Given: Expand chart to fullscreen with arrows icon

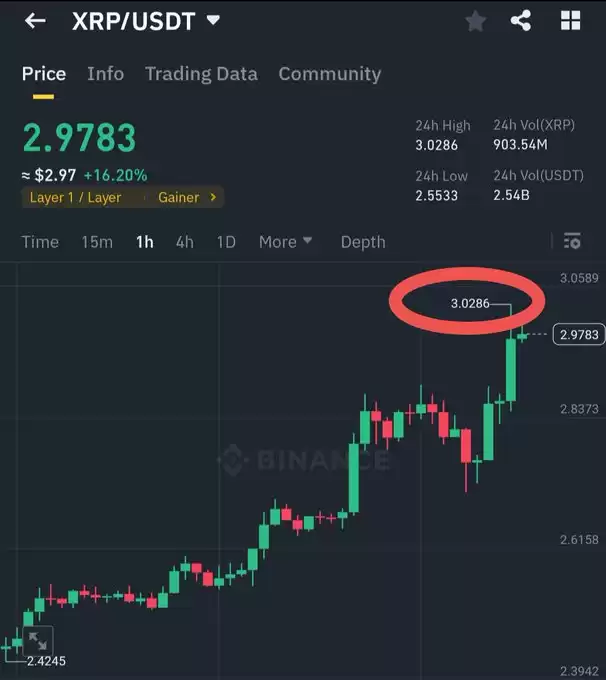Looking at the screenshot, I should 38,641.
